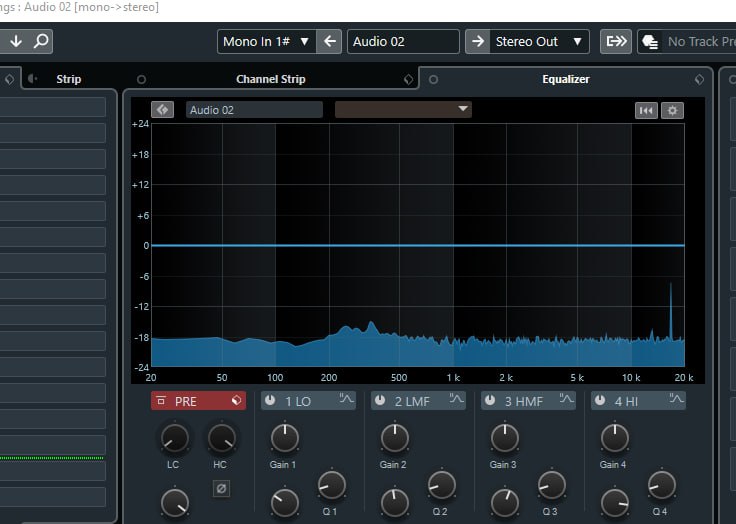Click the magnifier search icon
This screenshot has width=736, height=524.
pos(41,41)
